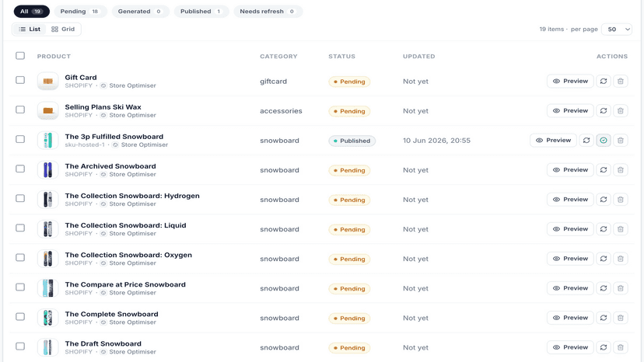This screenshot has width=644, height=362.
Task: Preview The Draft Snowboard
Action: click(x=570, y=347)
